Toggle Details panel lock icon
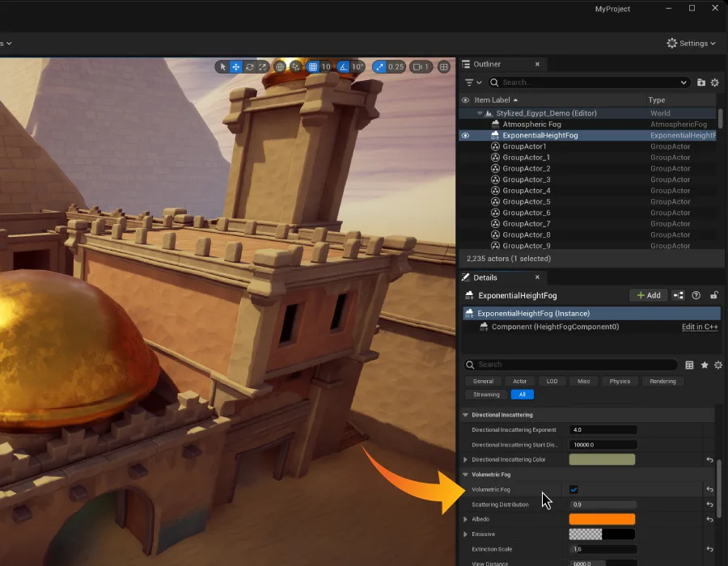Screen dimensions: 728x566 (x=714, y=295)
